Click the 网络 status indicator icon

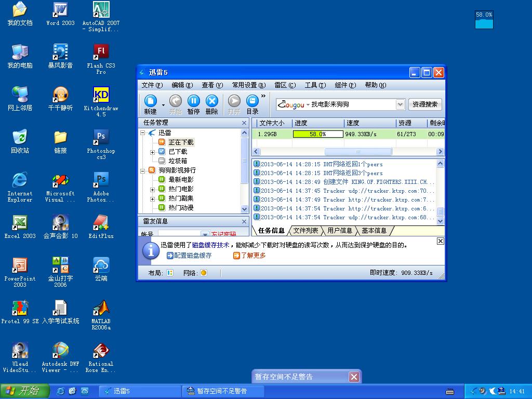(204, 273)
